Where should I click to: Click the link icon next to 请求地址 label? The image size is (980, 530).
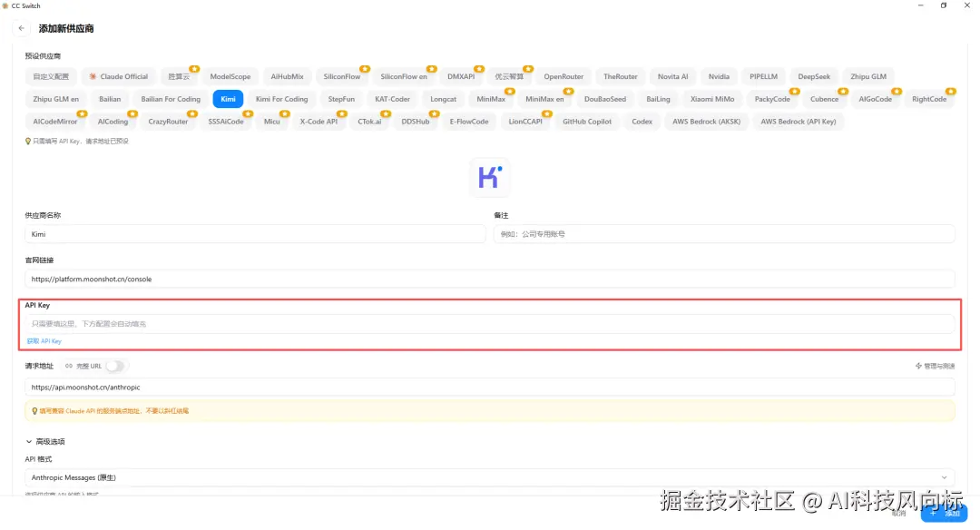[69, 366]
